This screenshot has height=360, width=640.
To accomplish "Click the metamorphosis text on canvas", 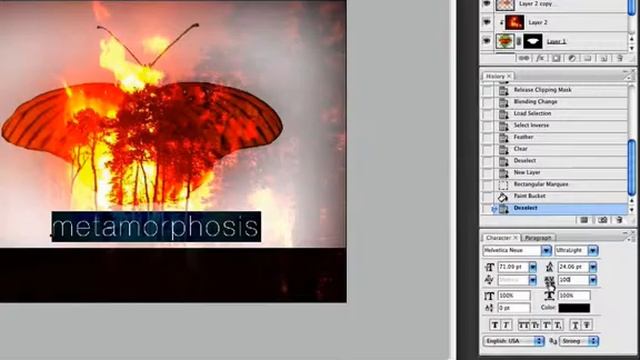I will (x=156, y=227).
